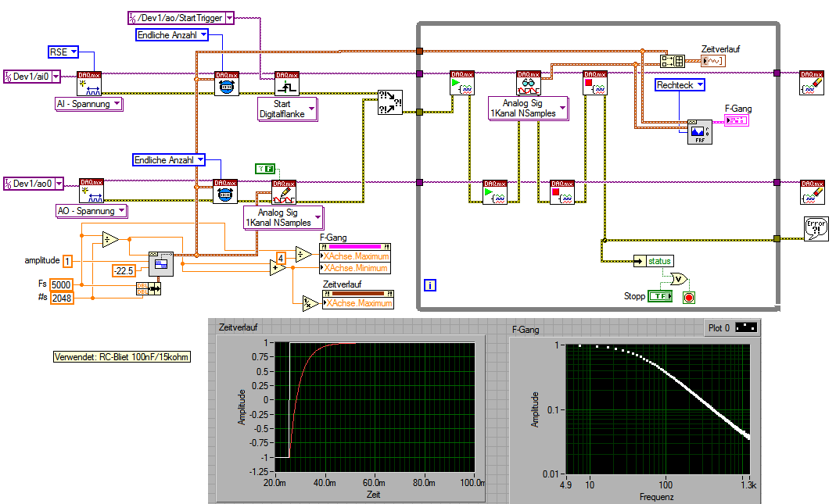Screen dimensions: 836x504
Task: Select the upper DAQmx Timing sample clock node
Action: point(227,84)
